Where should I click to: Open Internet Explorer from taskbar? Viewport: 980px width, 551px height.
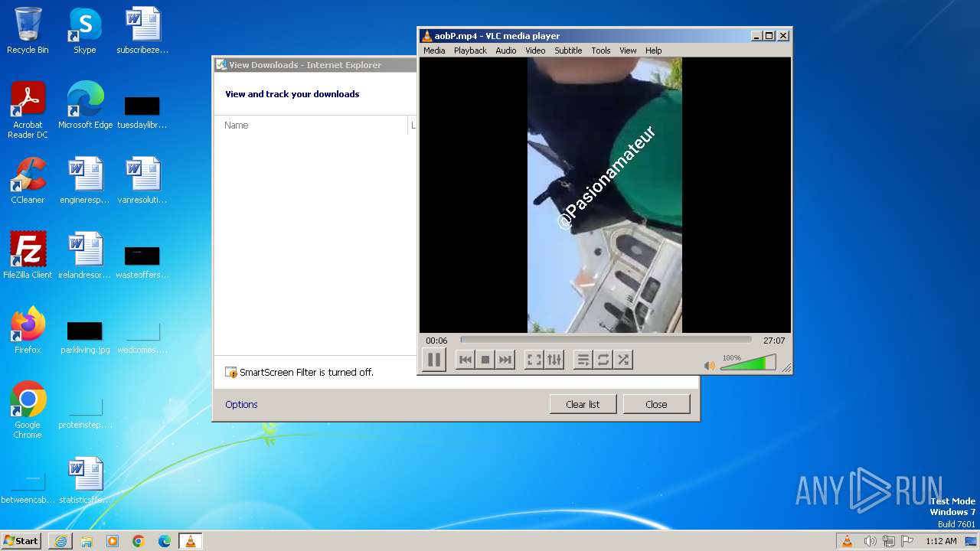(60, 541)
